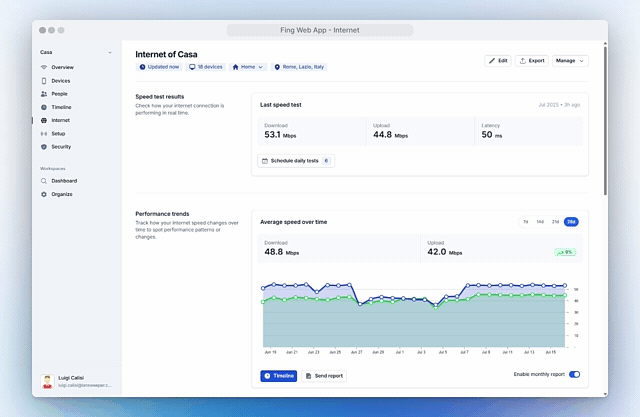Click the 42.0 Mbps average upload value
The image size is (640, 417).
point(444,252)
